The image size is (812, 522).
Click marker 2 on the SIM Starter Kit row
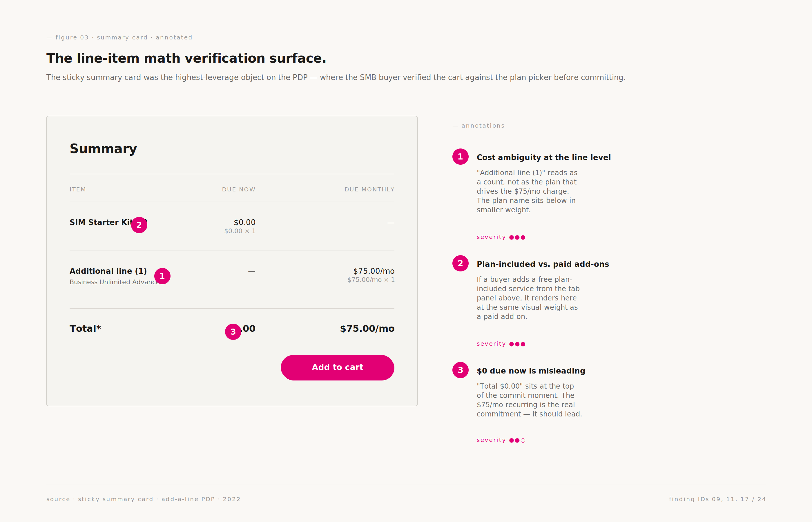click(139, 225)
